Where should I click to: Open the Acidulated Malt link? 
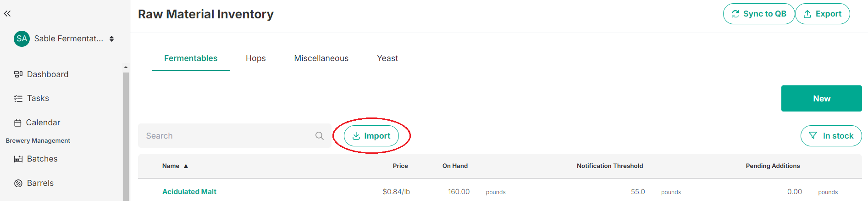[x=189, y=192]
